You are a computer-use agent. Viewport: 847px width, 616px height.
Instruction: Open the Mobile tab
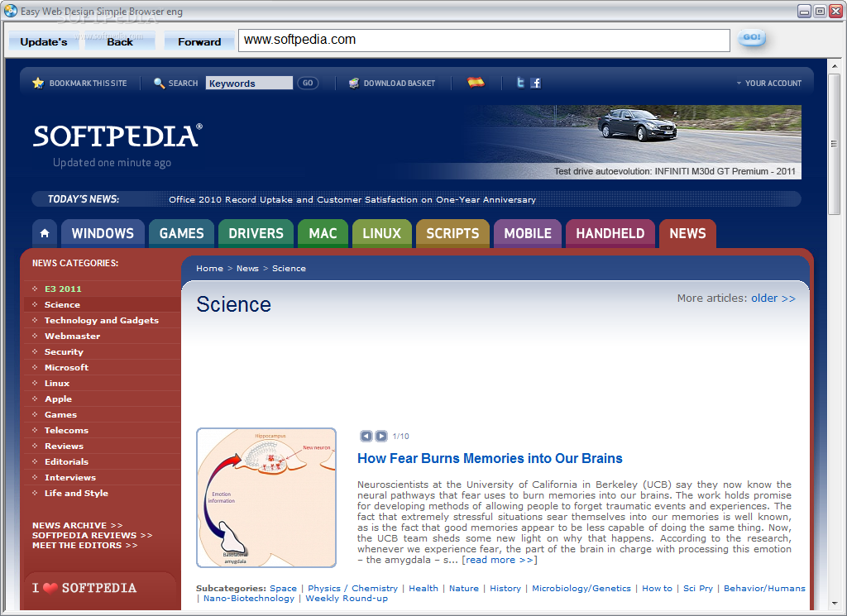(528, 233)
